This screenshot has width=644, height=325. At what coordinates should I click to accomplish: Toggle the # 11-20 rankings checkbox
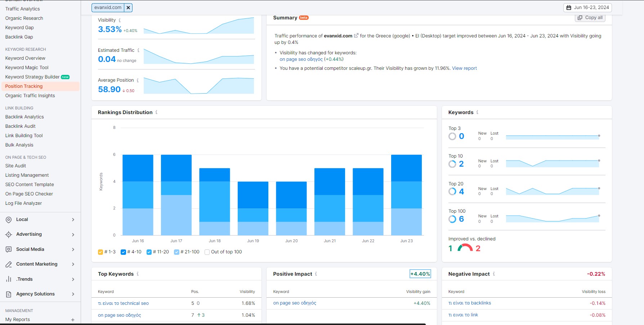149,252
